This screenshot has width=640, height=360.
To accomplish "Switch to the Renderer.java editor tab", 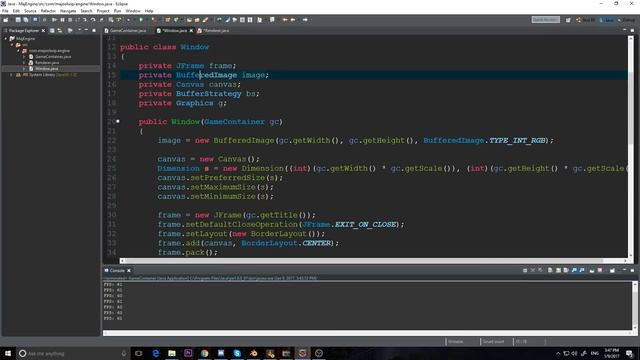I will pos(213,31).
